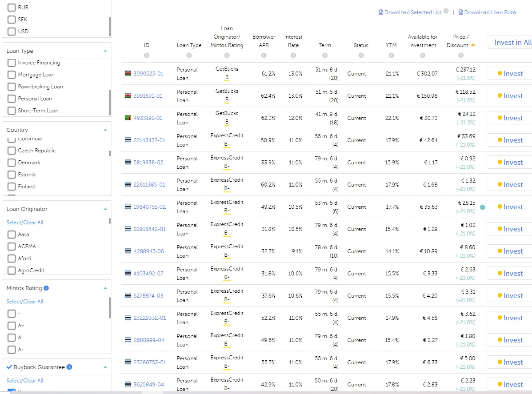532x394 pixels.
Task: Collapse the Country filter section
Action: click(105, 130)
